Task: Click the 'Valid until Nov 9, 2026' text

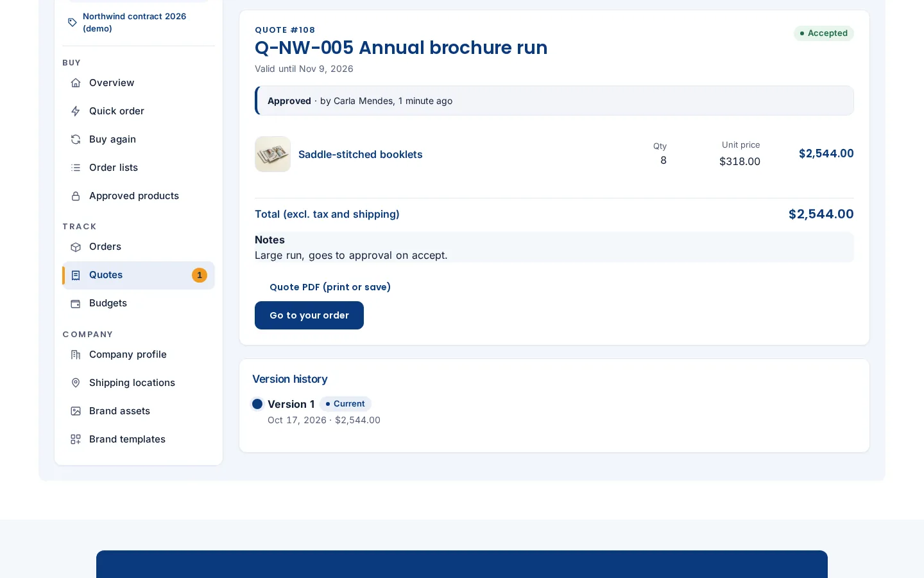Action: (x=304, y=69)
